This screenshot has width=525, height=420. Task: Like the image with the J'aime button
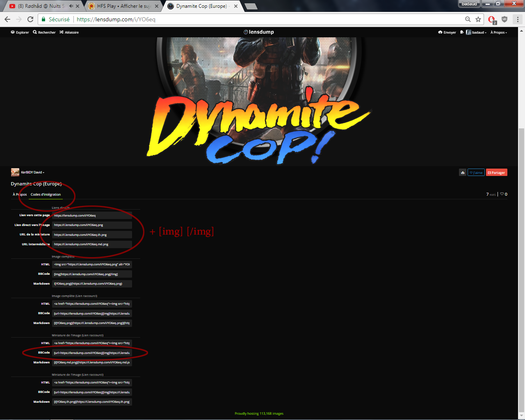coord(476,173)
